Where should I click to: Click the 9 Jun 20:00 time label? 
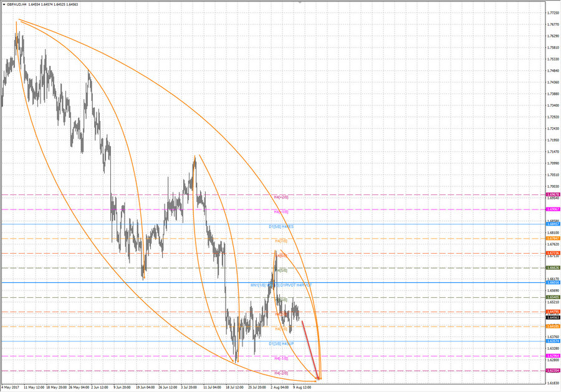point(122,387)
